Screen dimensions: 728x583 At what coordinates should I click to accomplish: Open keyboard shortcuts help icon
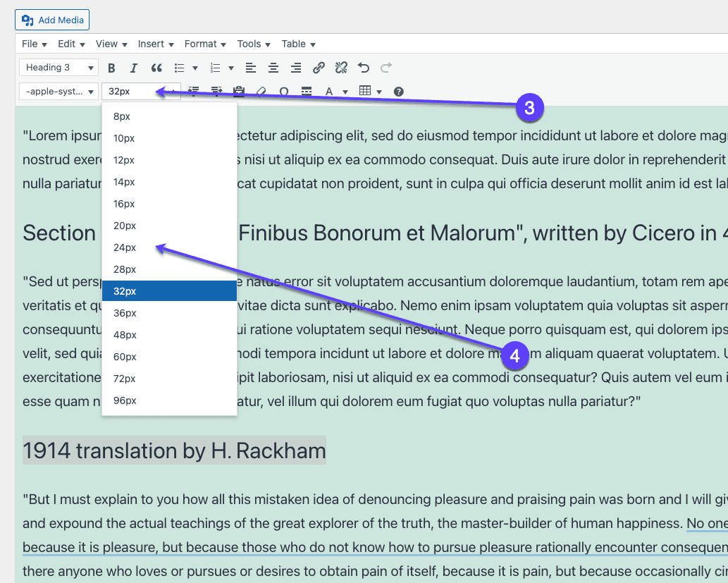pyautogui.click(x=398, y=92)
